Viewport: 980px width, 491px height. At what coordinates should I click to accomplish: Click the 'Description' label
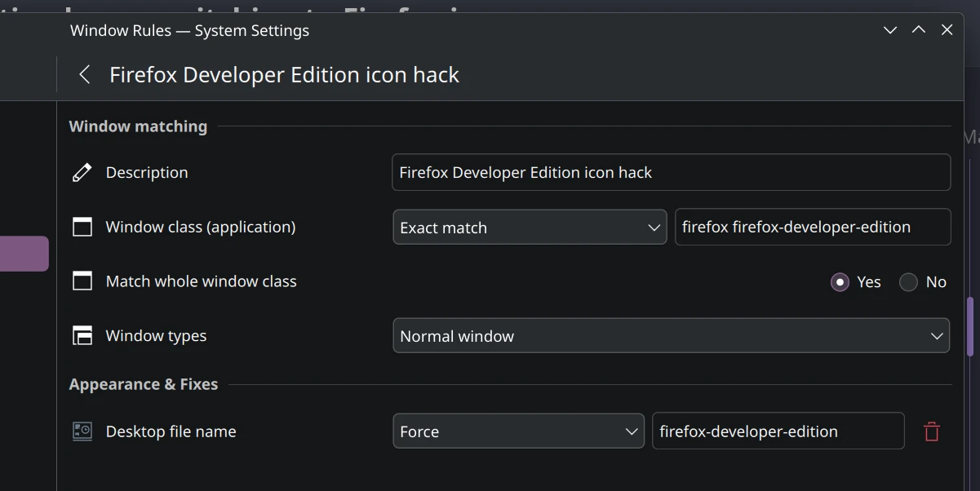(x=147, y=173)
